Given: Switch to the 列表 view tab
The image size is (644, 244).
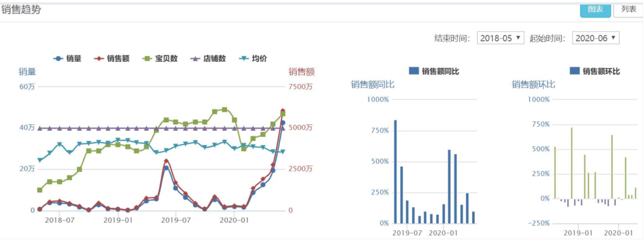Looking at the screenshot, I should pyautogui.click(x=628, y=10).
